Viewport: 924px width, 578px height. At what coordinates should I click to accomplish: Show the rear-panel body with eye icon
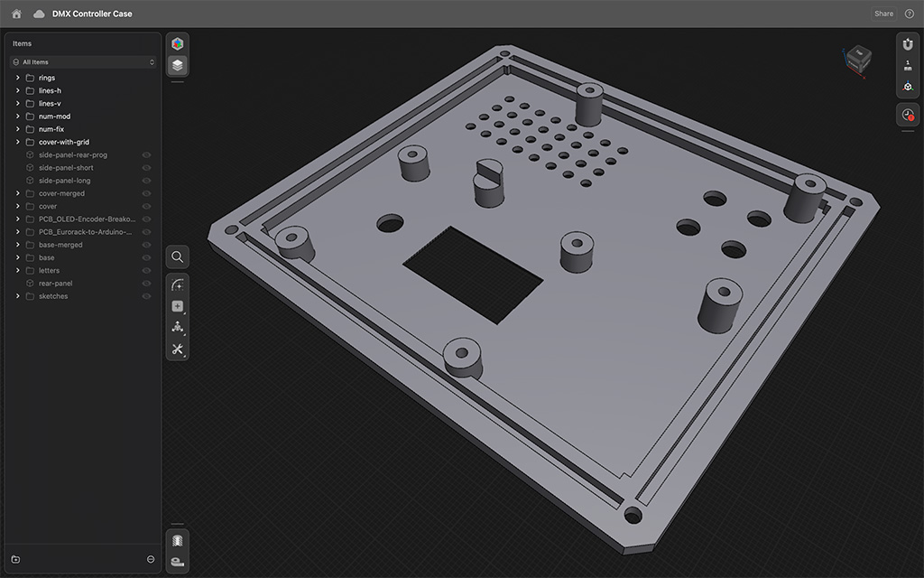146,284
